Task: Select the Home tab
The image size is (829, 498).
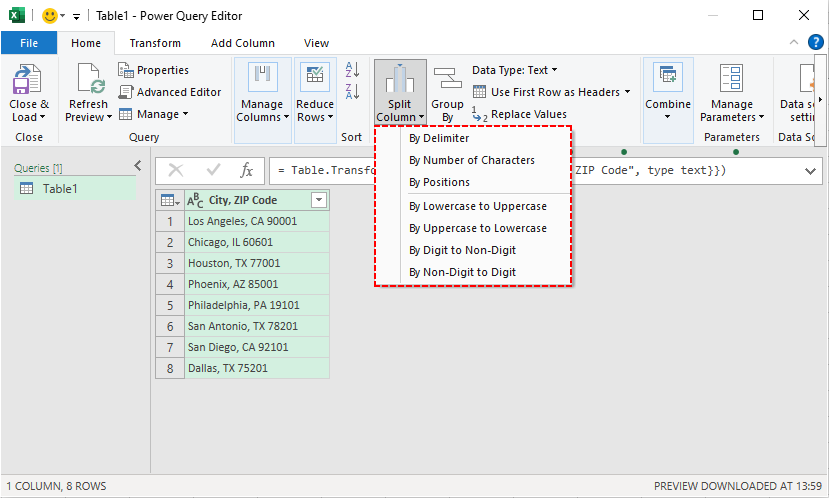Action: pos(86,43)
